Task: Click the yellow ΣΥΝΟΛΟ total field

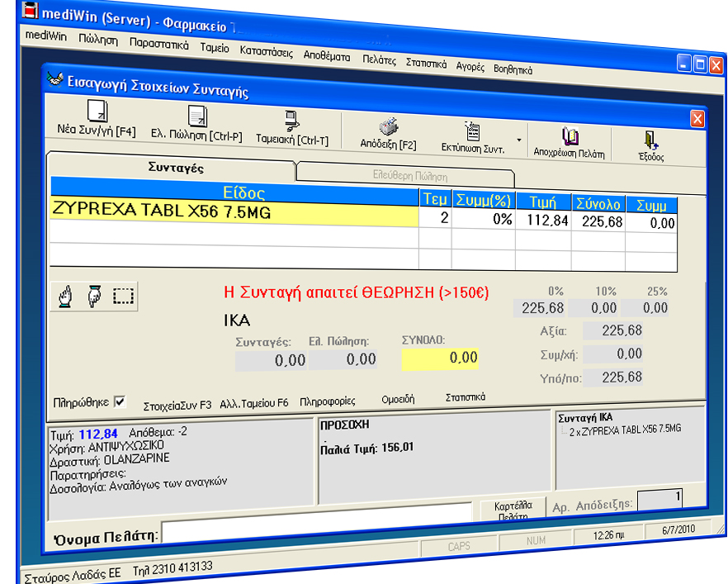Action: (440, 358)
